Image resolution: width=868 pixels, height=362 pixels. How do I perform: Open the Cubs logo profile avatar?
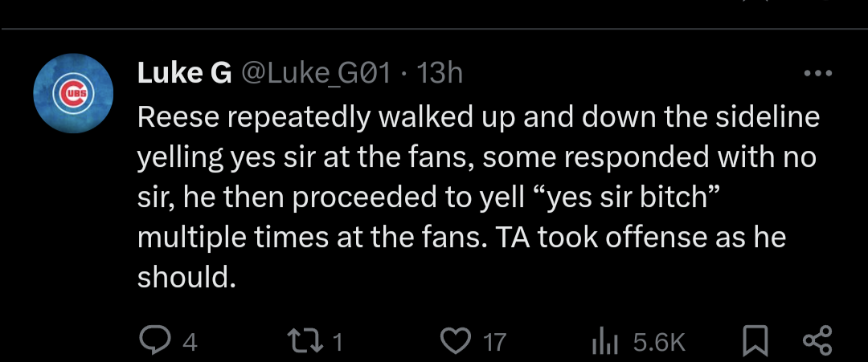[x=75, y=95]
